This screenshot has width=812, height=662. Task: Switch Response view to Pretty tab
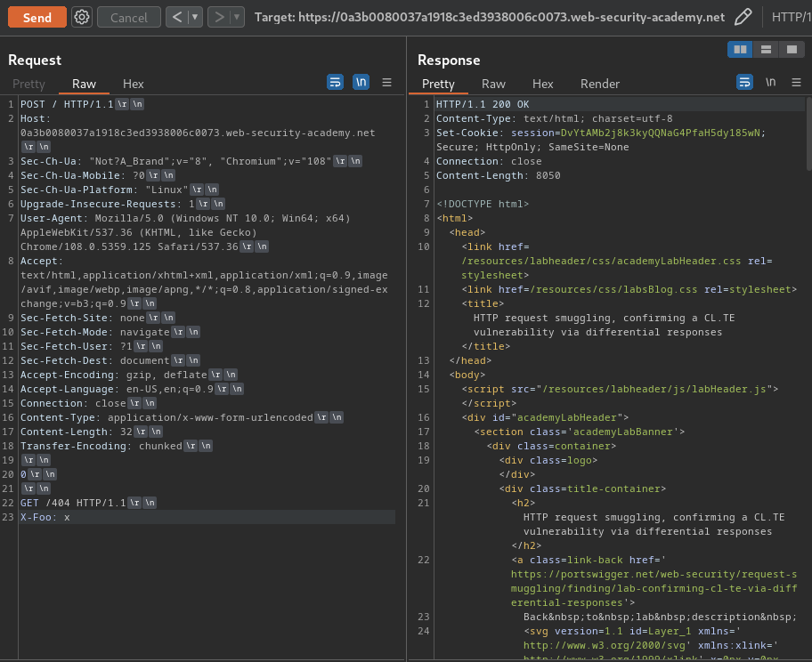438,84
